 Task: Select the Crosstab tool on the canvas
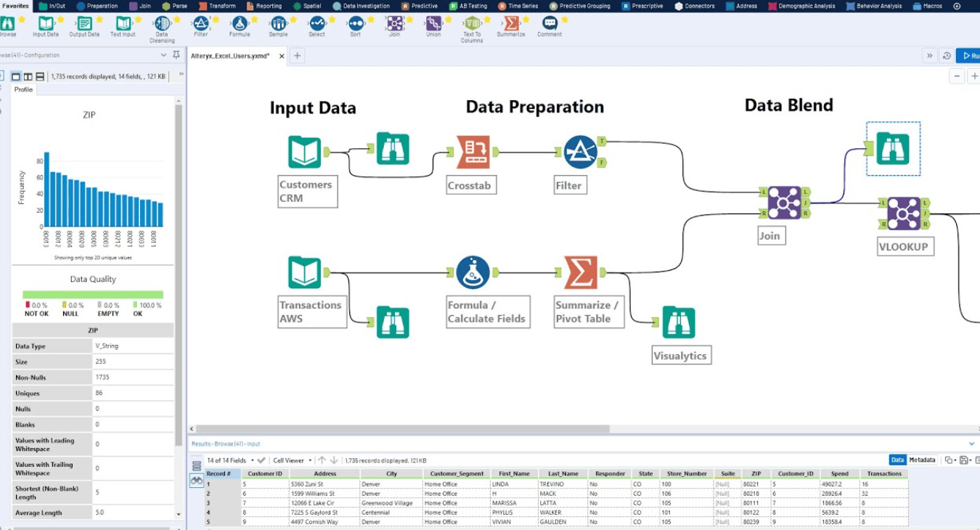(x=473, y=152)
